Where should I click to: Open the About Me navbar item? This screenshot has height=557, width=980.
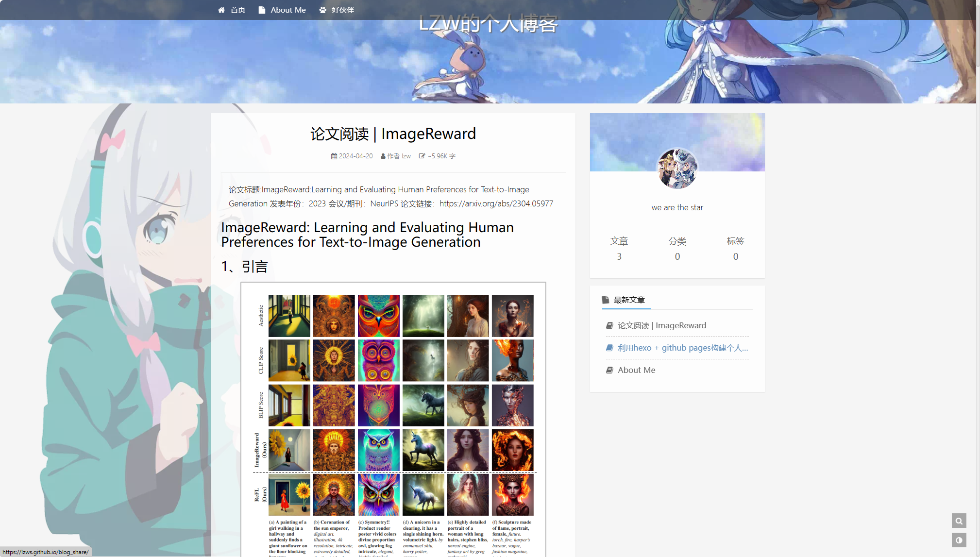tap(288, 10)
